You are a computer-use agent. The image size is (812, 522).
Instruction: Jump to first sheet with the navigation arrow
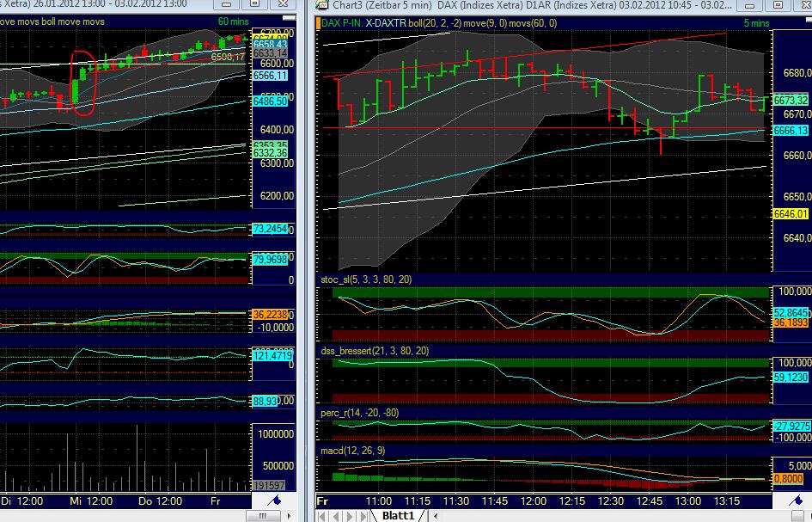coord(322,516)
